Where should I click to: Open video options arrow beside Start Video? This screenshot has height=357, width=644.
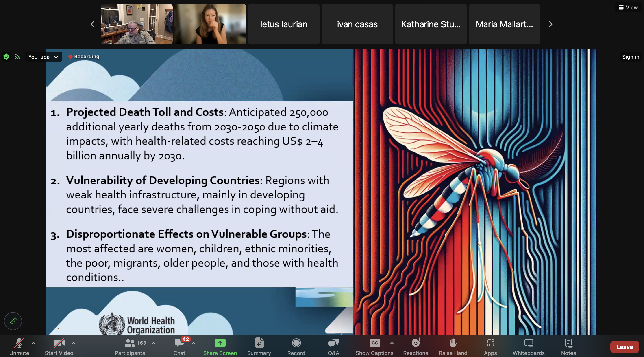click(74, 343)
